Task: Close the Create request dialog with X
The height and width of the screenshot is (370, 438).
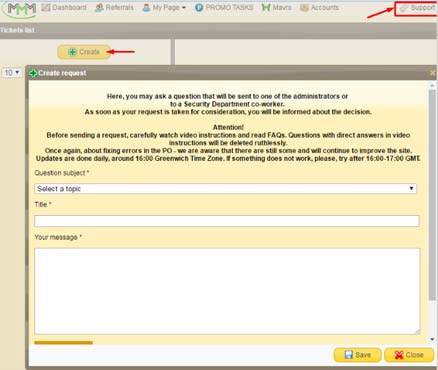Action: [433, 73]
